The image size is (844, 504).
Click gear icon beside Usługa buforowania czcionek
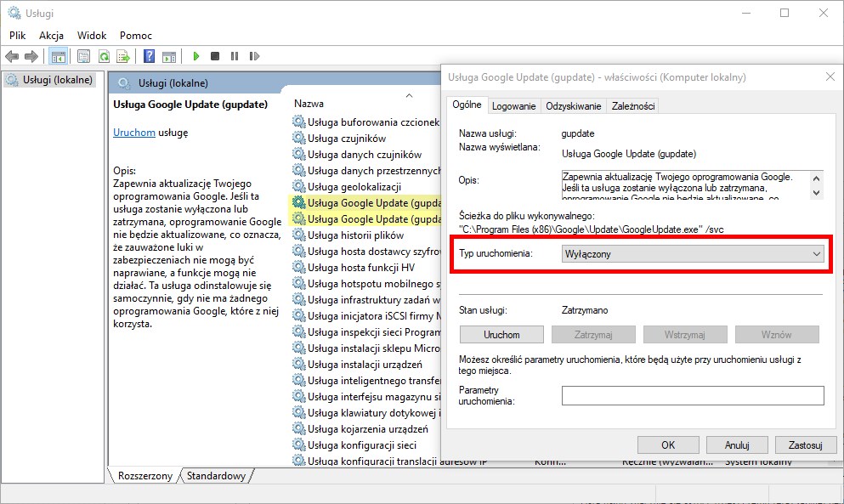[x=298, y=122]
